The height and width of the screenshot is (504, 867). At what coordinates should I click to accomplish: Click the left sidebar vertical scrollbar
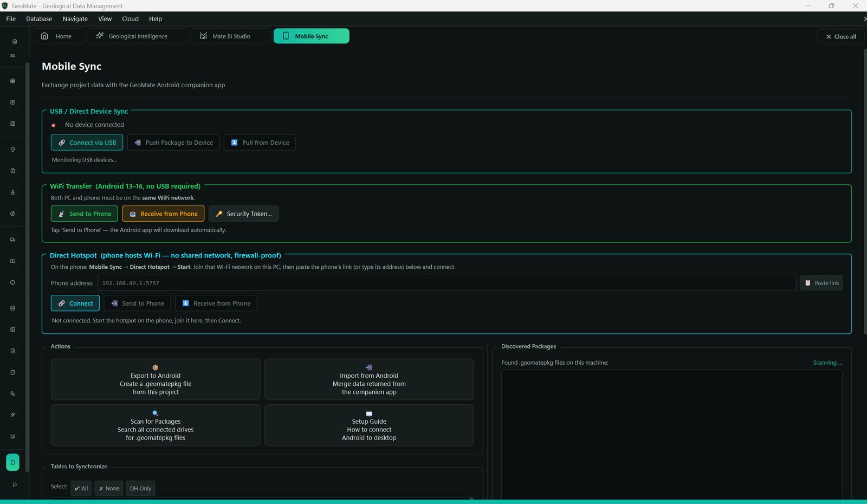point(27,268)
